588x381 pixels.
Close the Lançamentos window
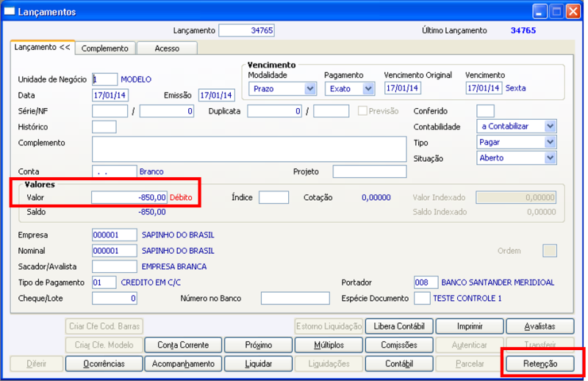573,12
